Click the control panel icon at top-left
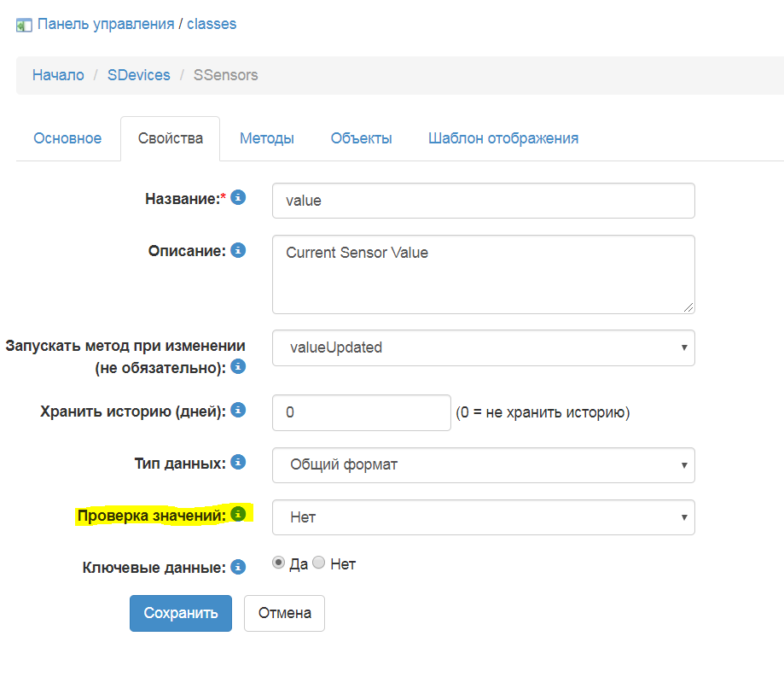784x677 pixels. tap(24, 25)
